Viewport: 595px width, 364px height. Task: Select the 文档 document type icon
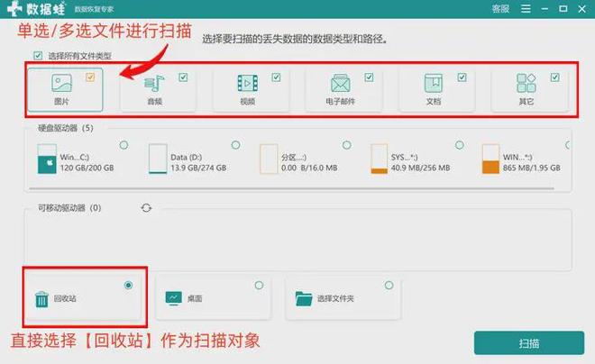tap(434, 83)
